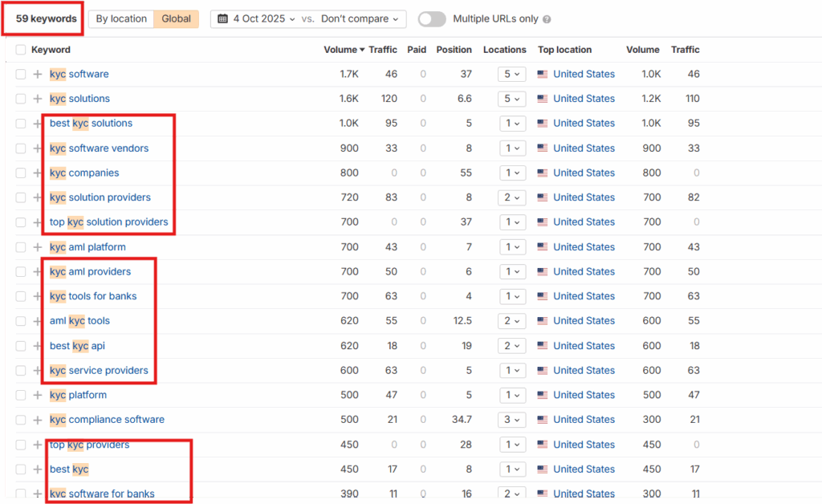Click the plus icon beside kyc compliance software
Image resolution: width=822 pixels, height=504 pixels.
coord(38,420)
